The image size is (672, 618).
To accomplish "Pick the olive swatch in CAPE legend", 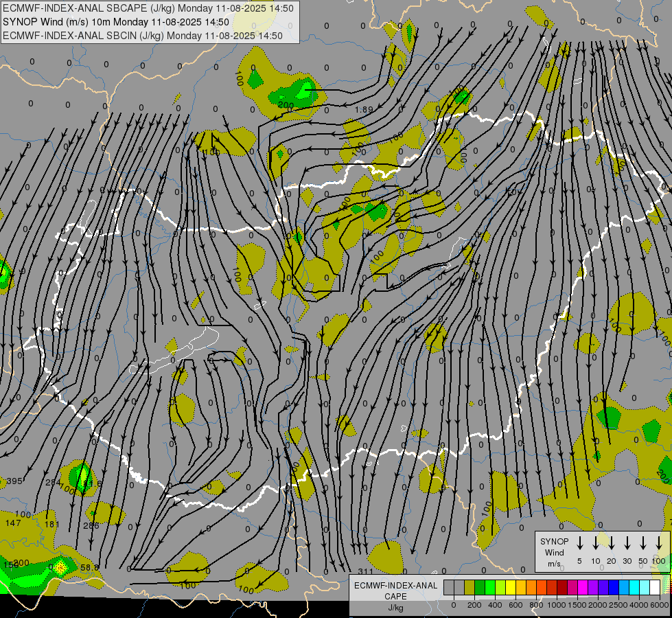I will tap(470, 587).
